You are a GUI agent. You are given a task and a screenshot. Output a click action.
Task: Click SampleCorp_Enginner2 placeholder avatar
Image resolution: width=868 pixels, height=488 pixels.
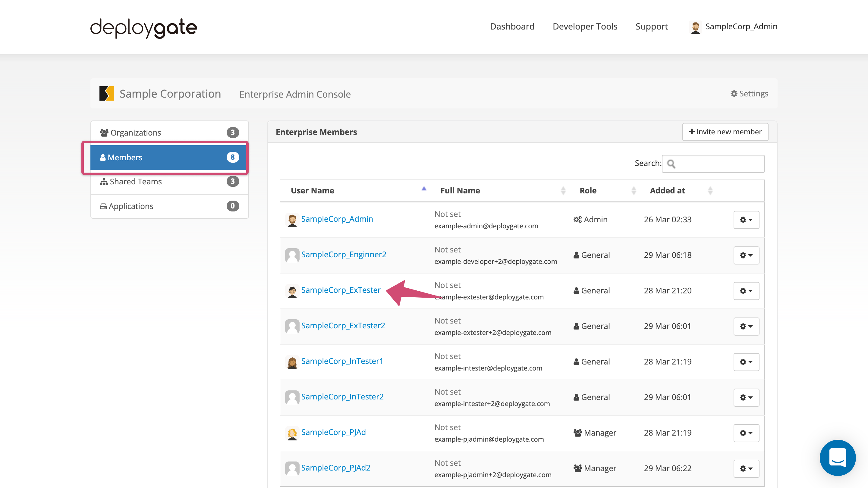pyautogui.click(x=292, y=255)
